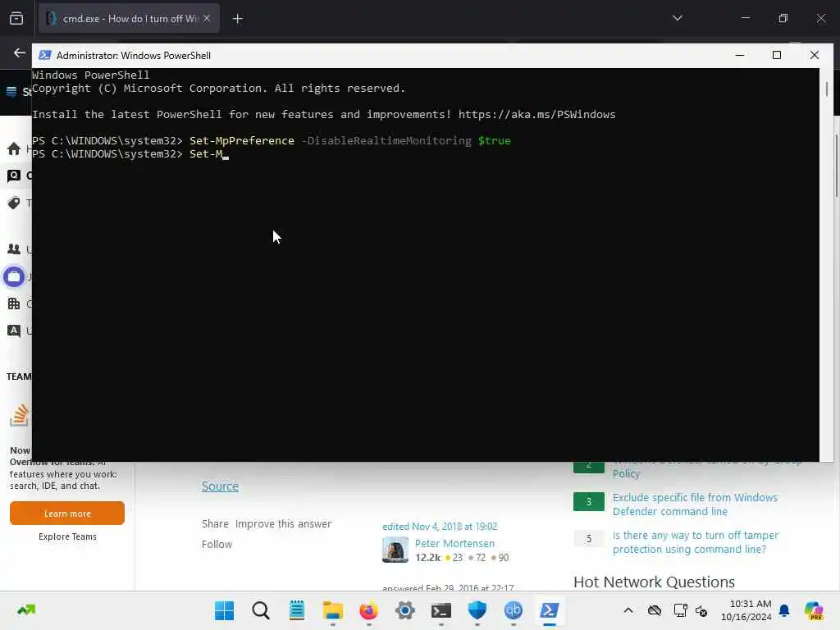The image size is (840, 630).
Task: Click the round purple Jobs icon in sidebar
Action: [14, 277]
